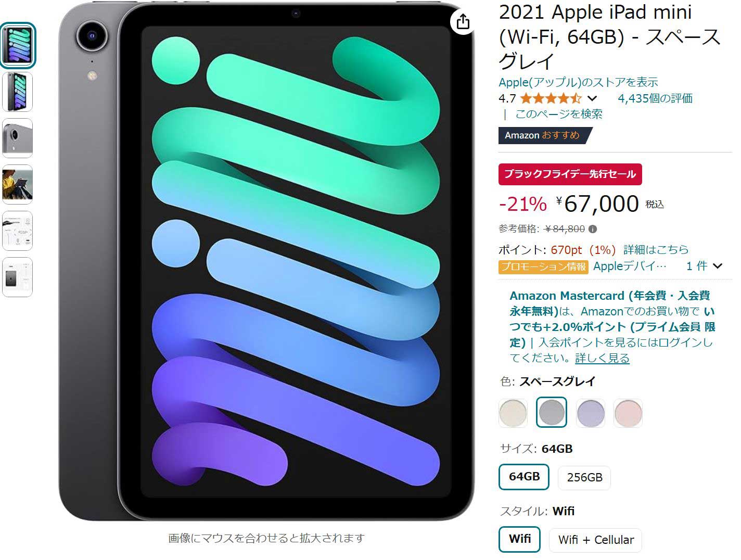This screenshot has height=560, width=741.
Task: Click the info icon next to 参考価格
Action: pyautogui.click(x=593, y=229)
